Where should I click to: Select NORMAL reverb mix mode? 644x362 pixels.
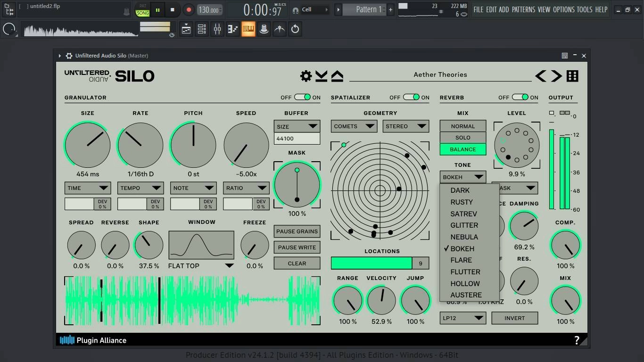[463, 126]
